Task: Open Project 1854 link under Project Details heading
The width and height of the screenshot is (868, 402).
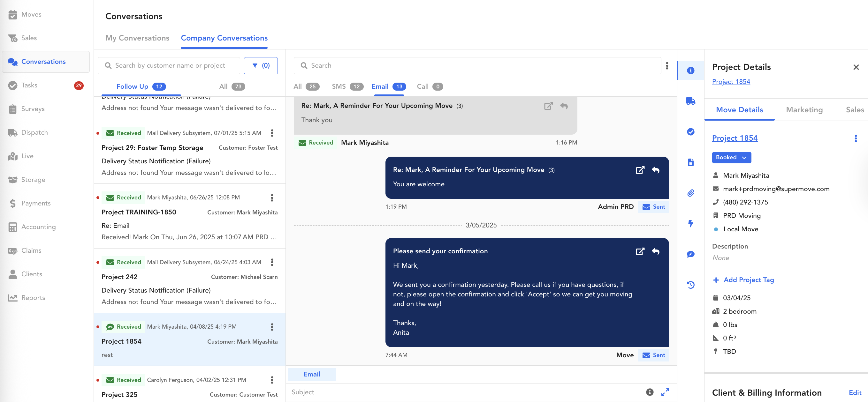Action: 731,82
